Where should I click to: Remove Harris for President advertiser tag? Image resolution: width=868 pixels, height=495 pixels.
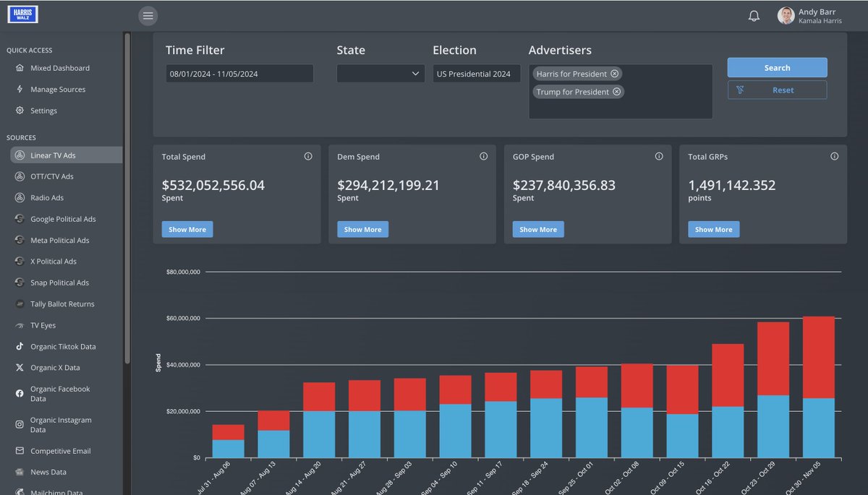[x=614, y=74]
